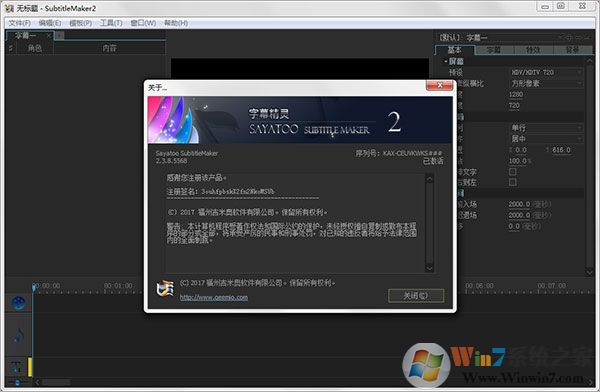Click properties panel scroll up arrow

click(x=589, y=61)
